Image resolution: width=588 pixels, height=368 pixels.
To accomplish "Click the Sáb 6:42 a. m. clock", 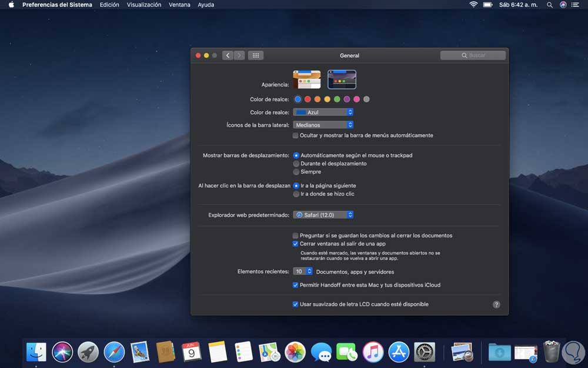I will pos(518,5).
